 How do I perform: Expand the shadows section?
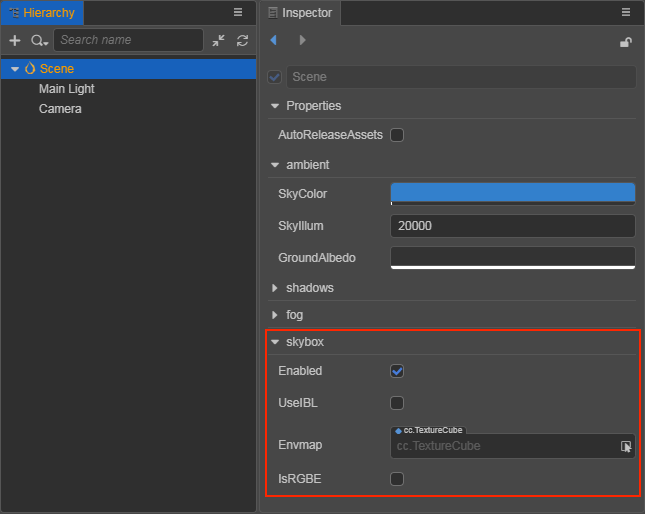tap(275, 288)
